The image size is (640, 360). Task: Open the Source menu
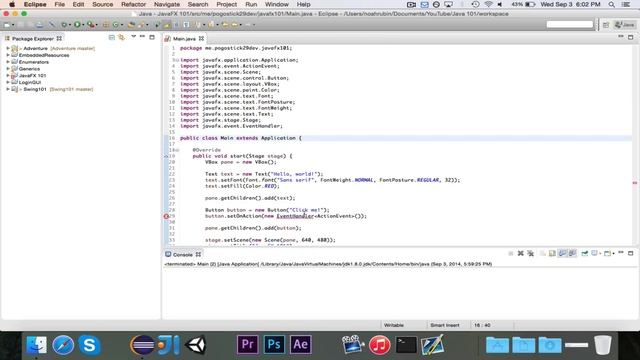pos(102,4)
